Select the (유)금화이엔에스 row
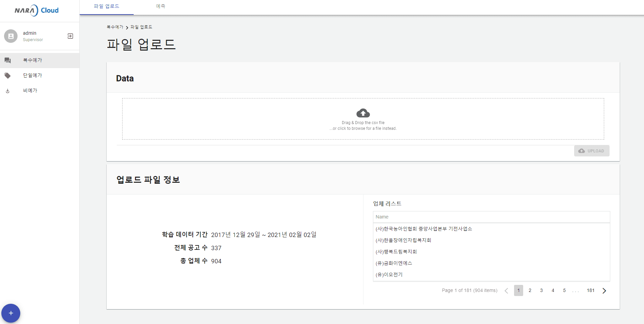 [394, 263]
